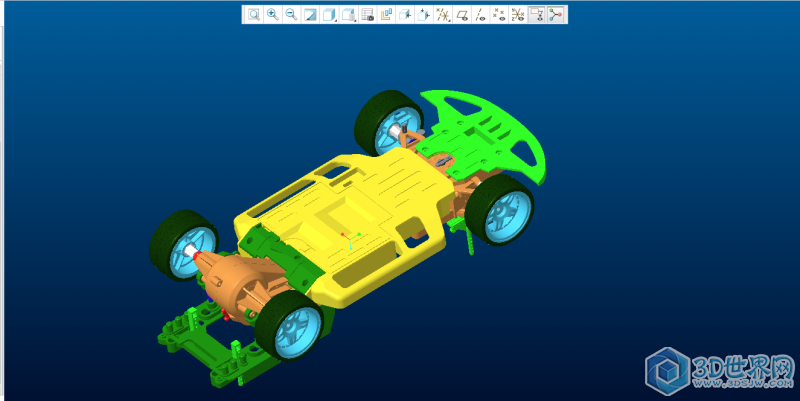Open the View Manager table-with-camera icon
This screenshot has height=401, width=800.
coord(367,14)
